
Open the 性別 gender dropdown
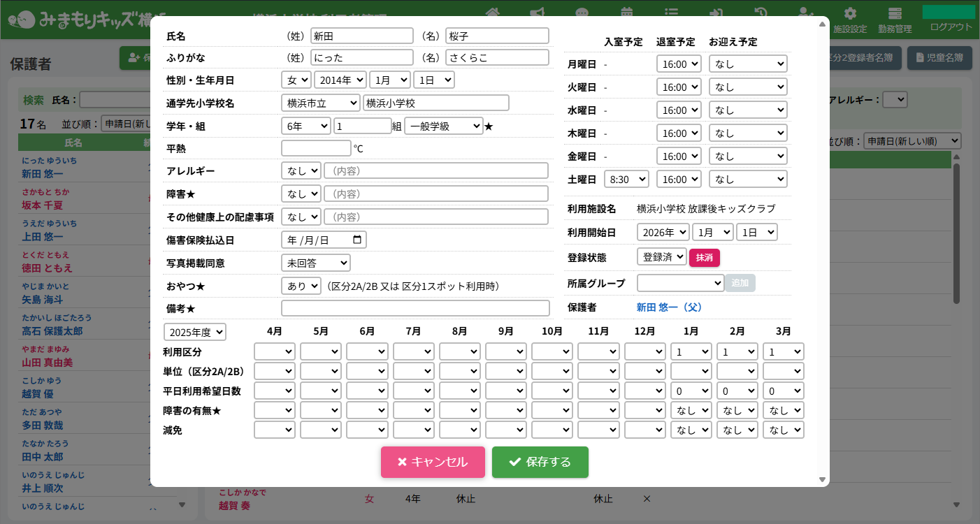click(x=296, y=80)
